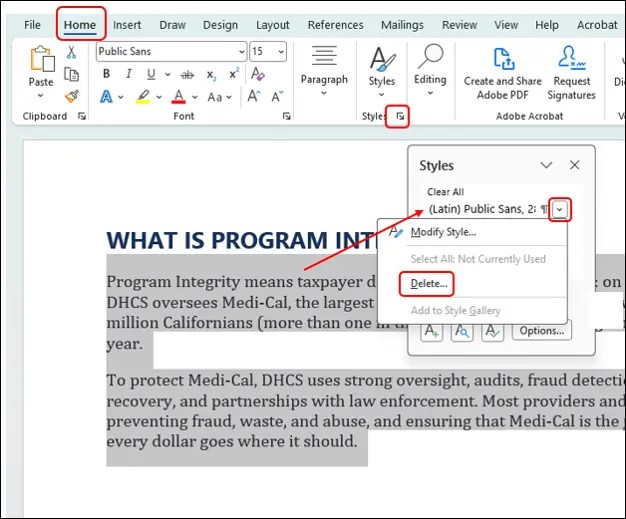Switch to the Insert tab

click(x=127, y=25)
